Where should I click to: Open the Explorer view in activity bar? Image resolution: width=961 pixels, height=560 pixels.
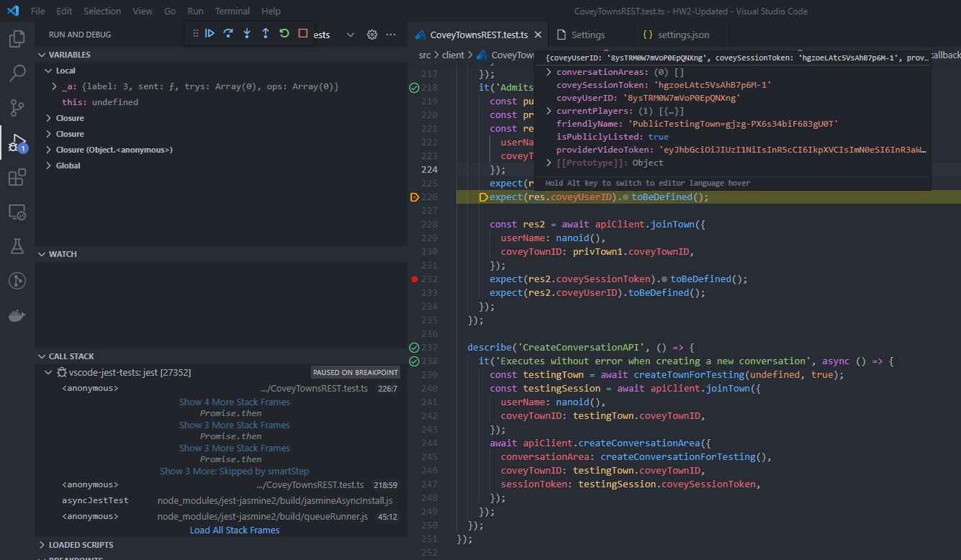17,38
